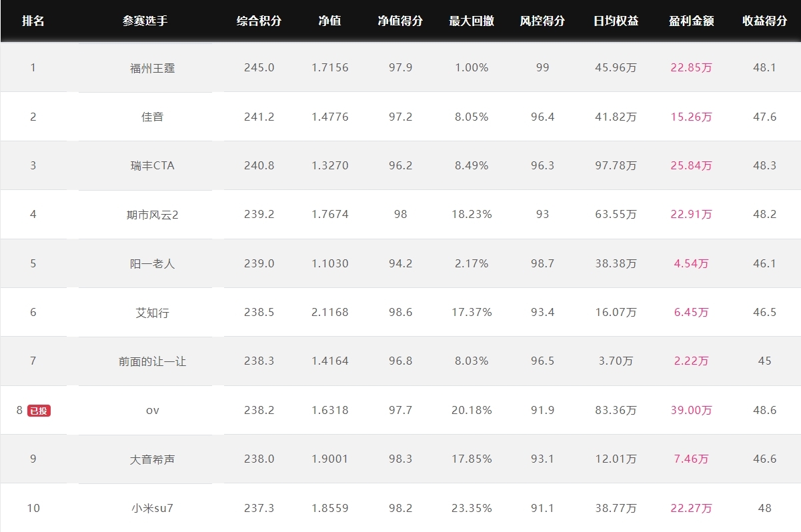The height and width of the screenshot is (532, 801).
Task: Click the 日均权益 column header
Action: pos(616,21)
